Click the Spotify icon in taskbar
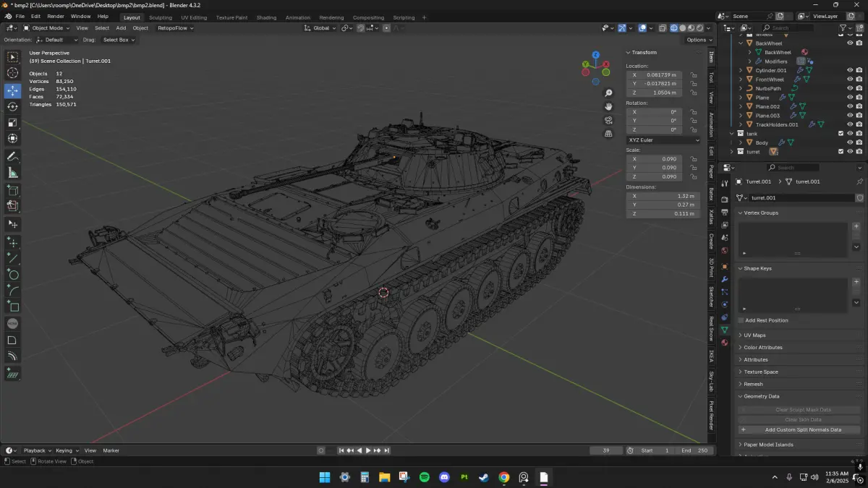 [425, 477]
